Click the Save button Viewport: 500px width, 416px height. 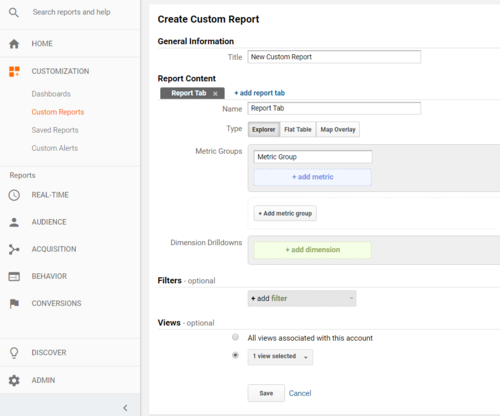coord(266,393)
